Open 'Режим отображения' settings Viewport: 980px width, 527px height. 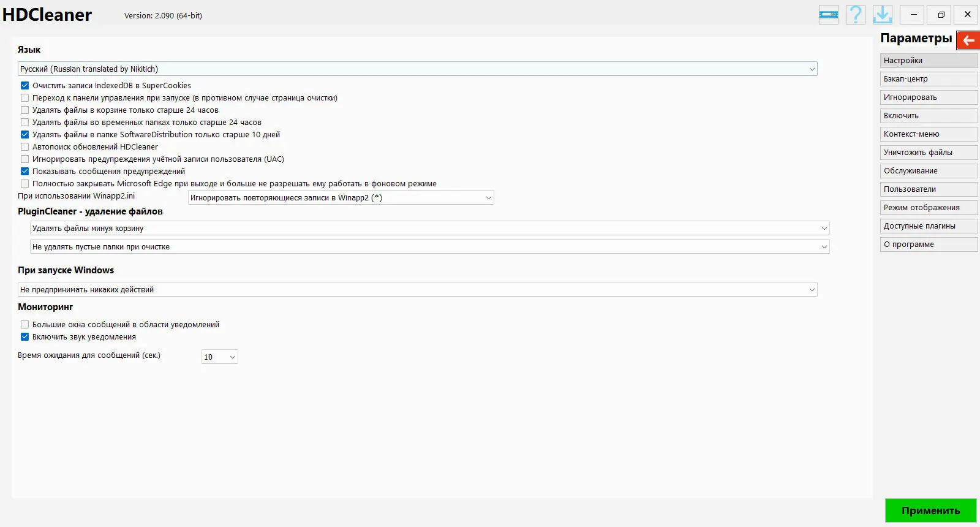[929, 208]
